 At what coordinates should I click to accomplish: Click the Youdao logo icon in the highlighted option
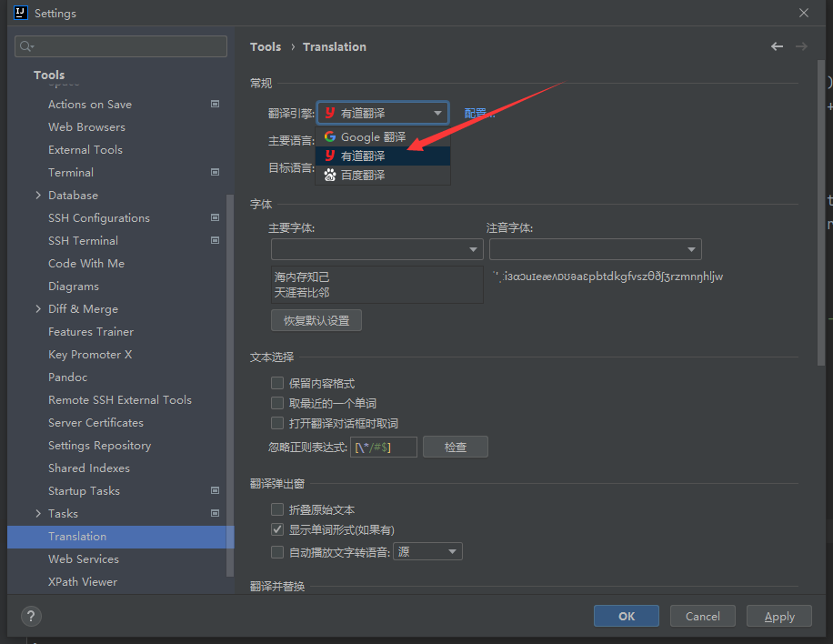(330, 156)
